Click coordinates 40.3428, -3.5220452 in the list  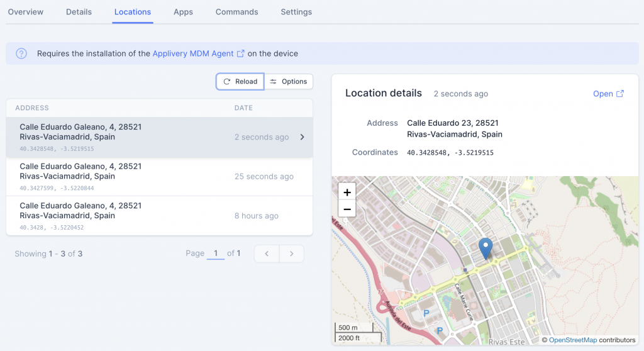click(x=52, y=228)
